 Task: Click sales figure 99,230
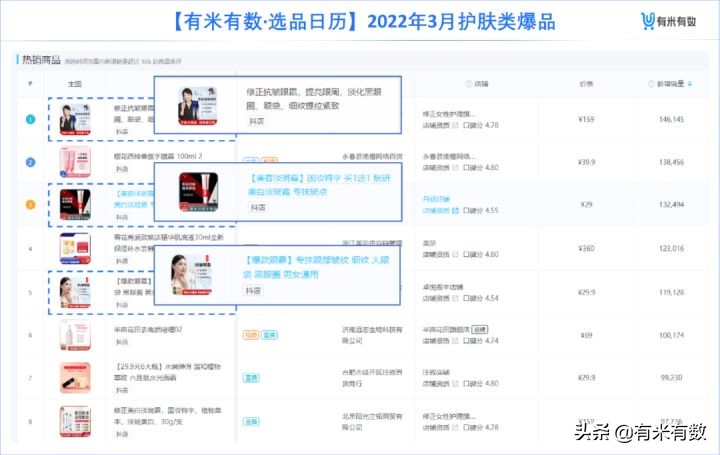pyautogui.click(x=671, y=378)
